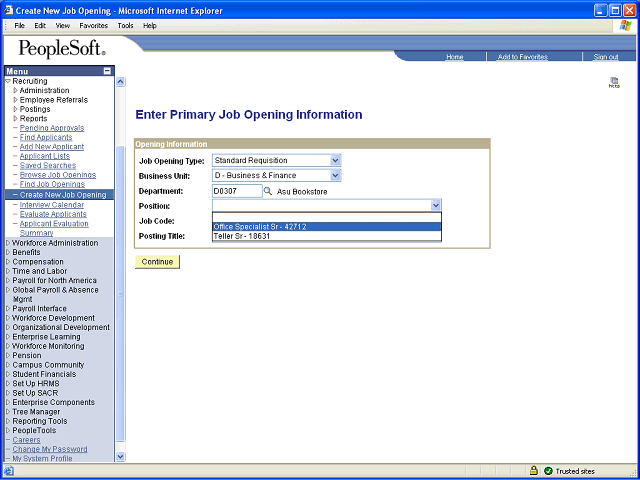Open the Help menu in the menu bar
The image size is (640, 480).
click(x=150, y=26)
